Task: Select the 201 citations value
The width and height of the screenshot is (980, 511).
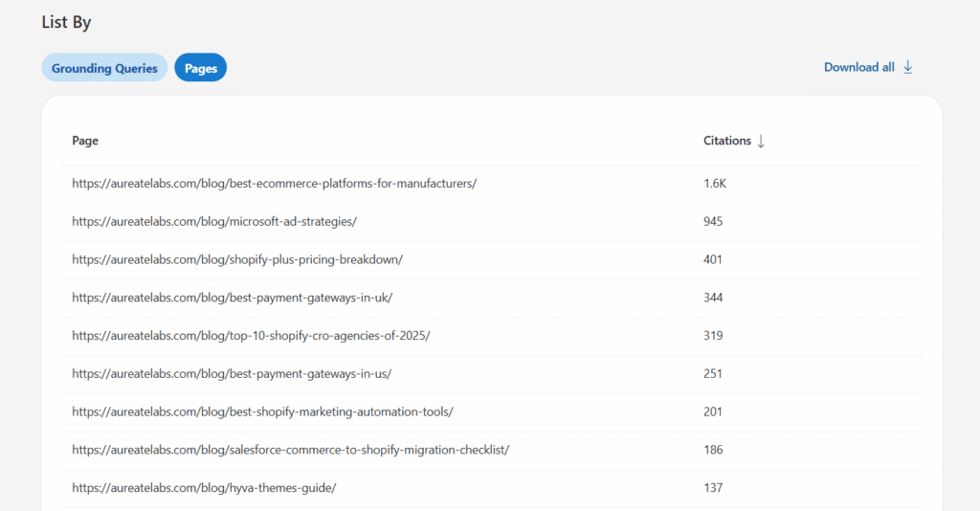Action: (713, 411)
